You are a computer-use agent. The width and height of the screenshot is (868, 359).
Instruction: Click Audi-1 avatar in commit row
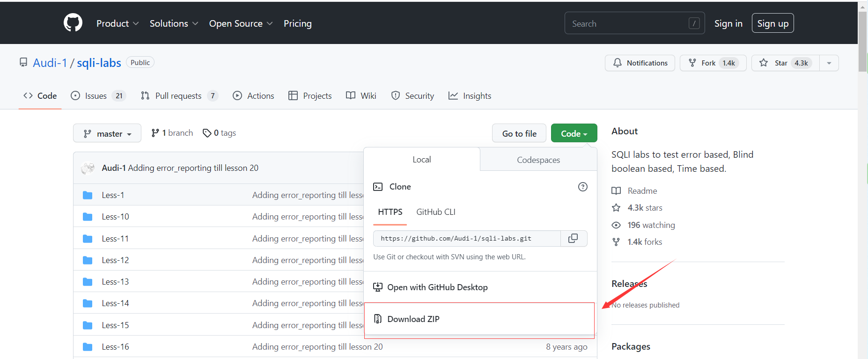[88, 168]
